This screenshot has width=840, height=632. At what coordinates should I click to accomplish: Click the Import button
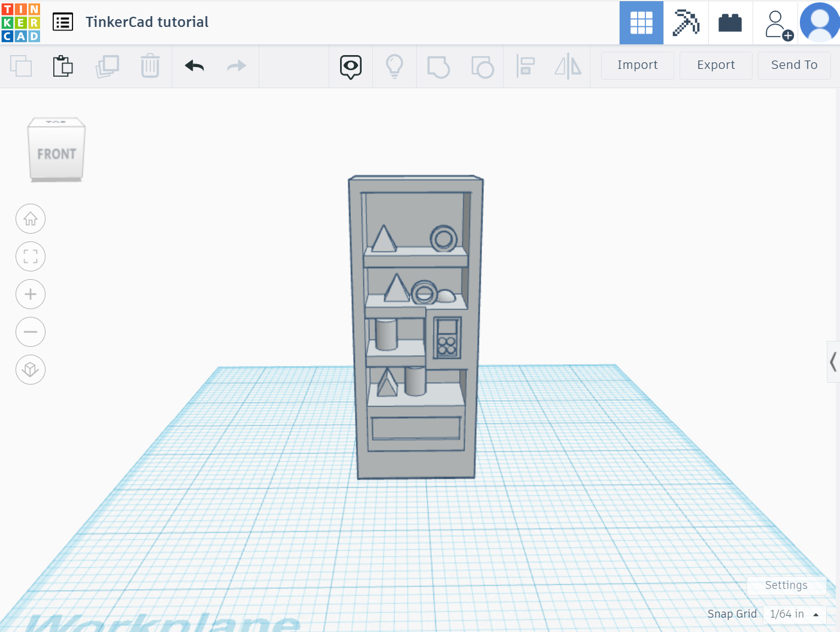(637, 65)
